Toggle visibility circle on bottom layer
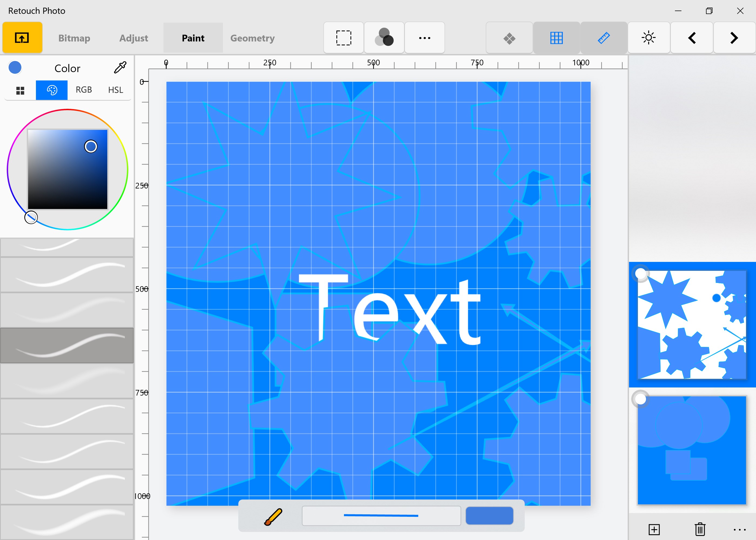 coord(640,399)
